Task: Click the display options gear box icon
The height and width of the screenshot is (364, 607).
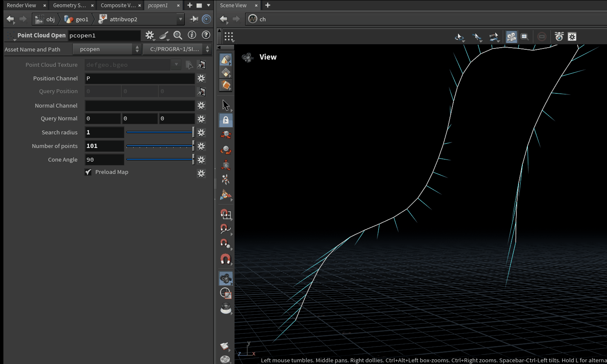Action: (572, 37)
